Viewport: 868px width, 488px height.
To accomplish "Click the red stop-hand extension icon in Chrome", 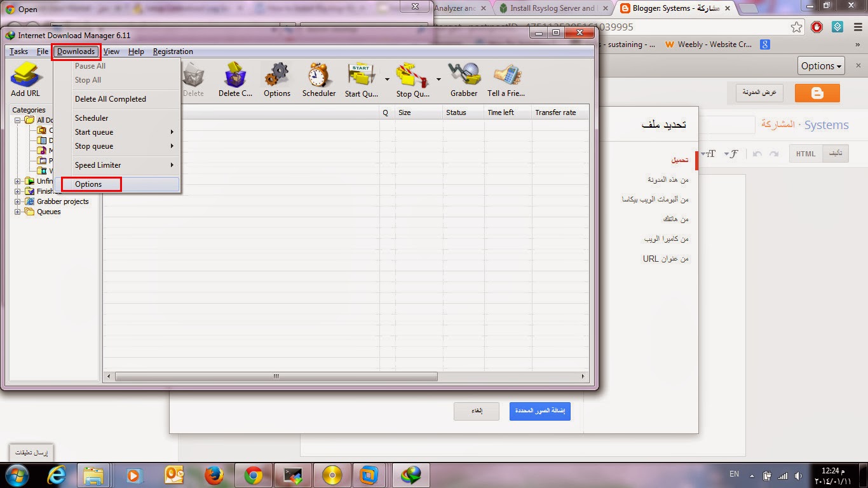I will point(817,27).
